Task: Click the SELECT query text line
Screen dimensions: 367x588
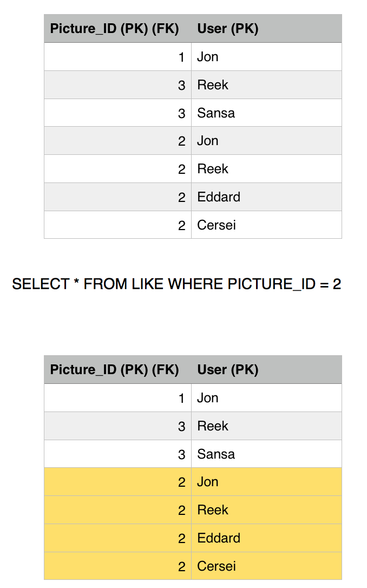Action: 176,284
